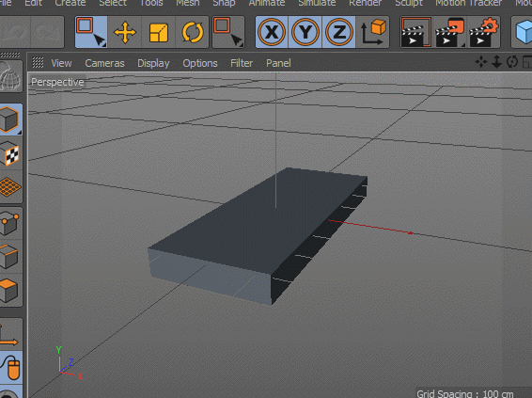Screen dimensions: 532x398
Task: Toggle the Tweak mode mouse icon
Action: click(10, 368)
